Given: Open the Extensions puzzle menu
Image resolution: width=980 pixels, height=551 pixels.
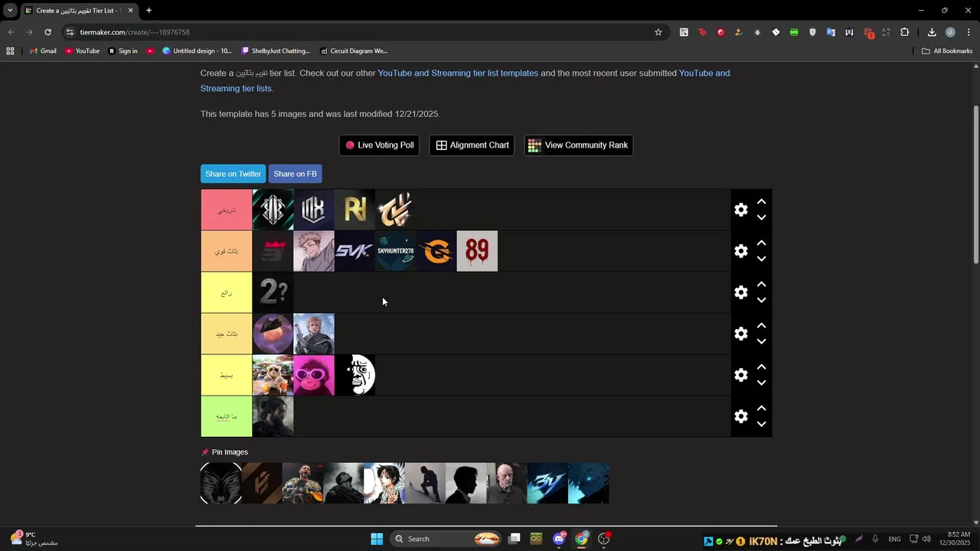Looking at the screenshot, I should click(904, 32).
